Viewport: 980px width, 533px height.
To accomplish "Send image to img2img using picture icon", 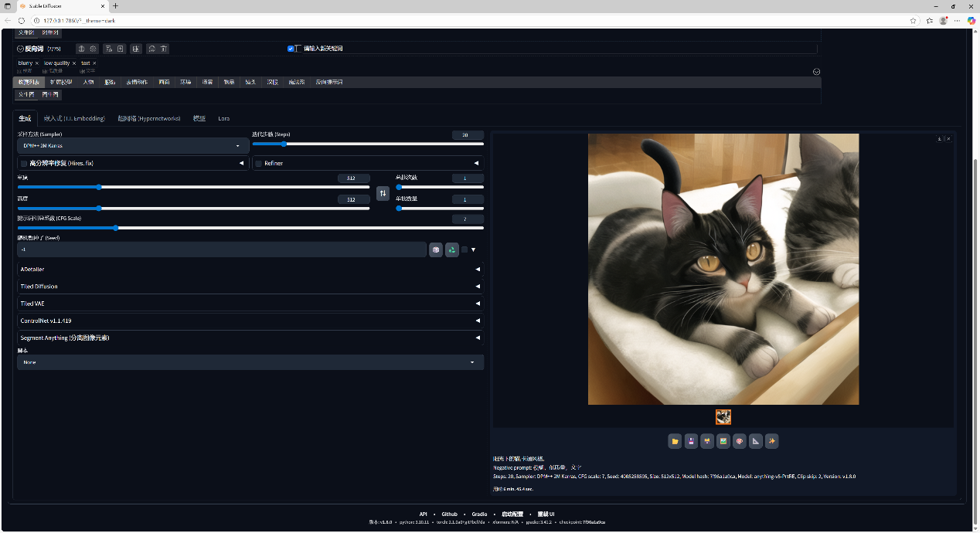I will click(x=723, y=441).
